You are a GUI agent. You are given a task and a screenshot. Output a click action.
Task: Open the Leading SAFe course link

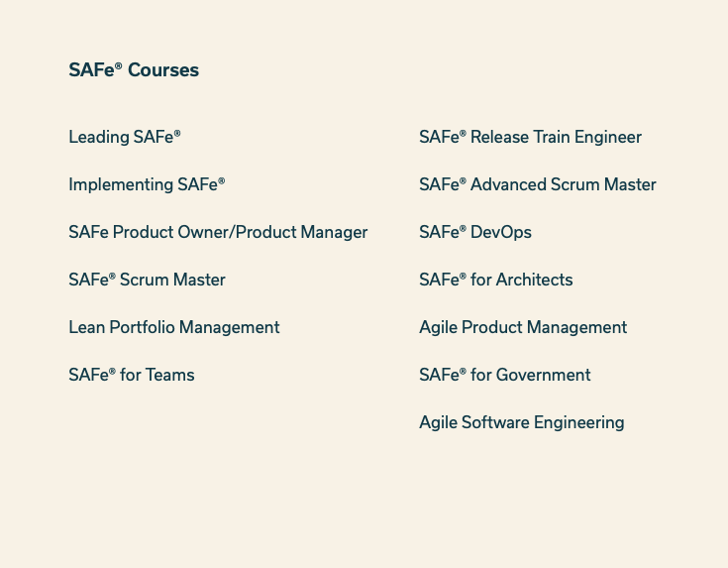125,137
